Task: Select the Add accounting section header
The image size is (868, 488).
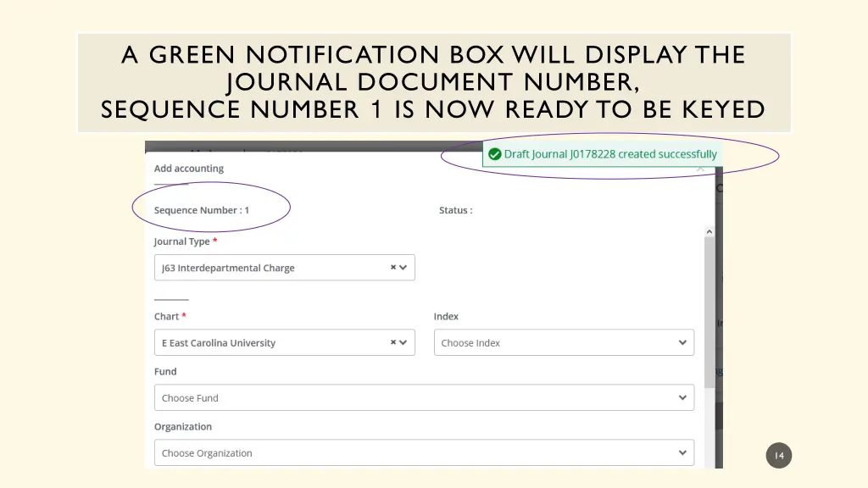Action: click(188, 168)
